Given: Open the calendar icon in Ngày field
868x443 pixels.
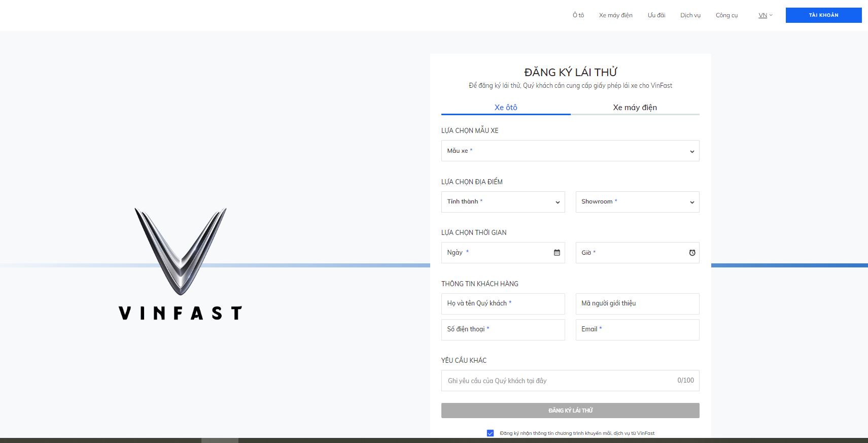Looking at the screenshot, I should 557,253.
